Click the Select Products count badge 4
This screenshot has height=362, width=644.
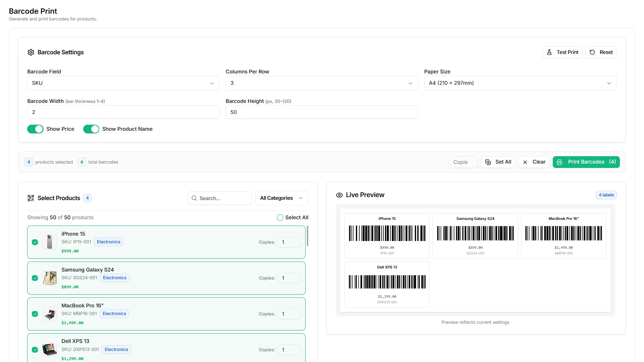(87, 198)
